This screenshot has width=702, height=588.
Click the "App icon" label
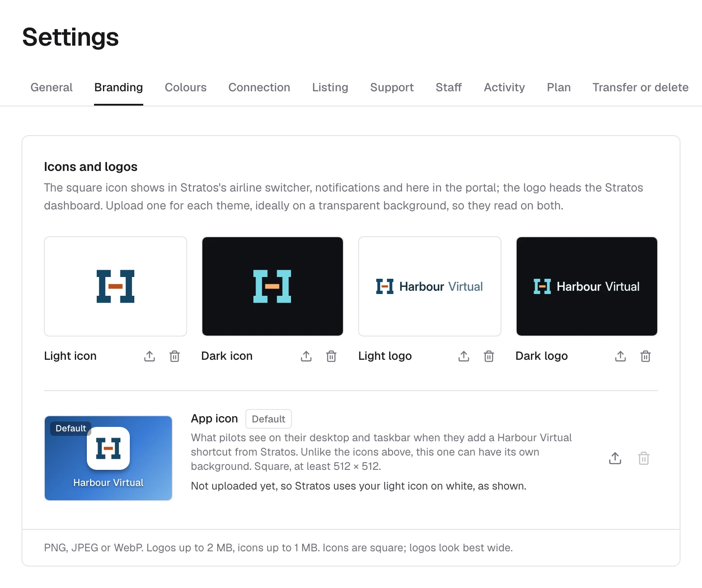tap(214, 418)
